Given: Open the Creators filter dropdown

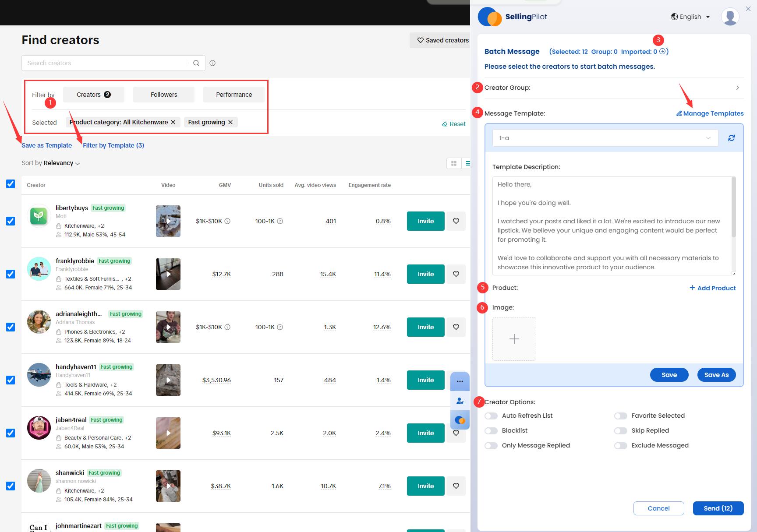Looking at the screenshot, I should (x=94, y=95).
